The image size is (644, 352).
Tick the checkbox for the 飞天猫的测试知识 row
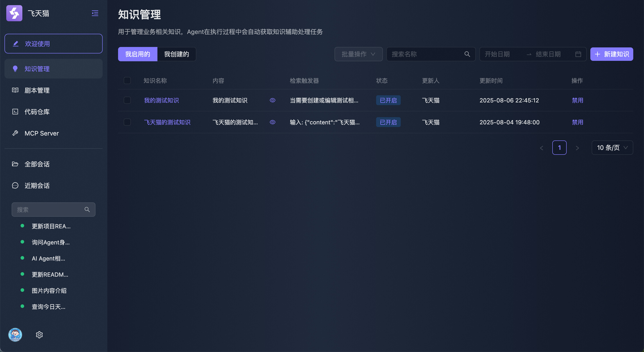point(127,122)
